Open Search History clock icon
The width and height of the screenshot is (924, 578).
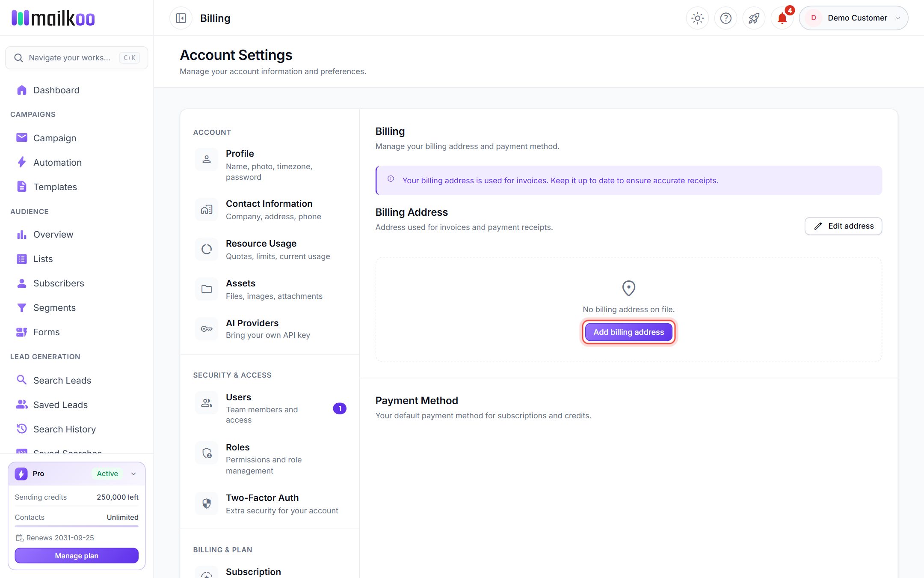pos(21,429)
